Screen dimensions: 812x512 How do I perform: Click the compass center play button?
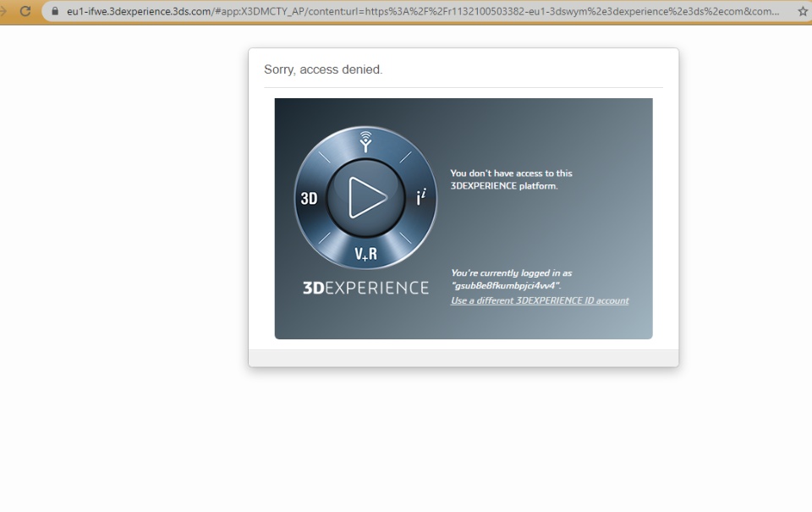(x=366, y=198)
